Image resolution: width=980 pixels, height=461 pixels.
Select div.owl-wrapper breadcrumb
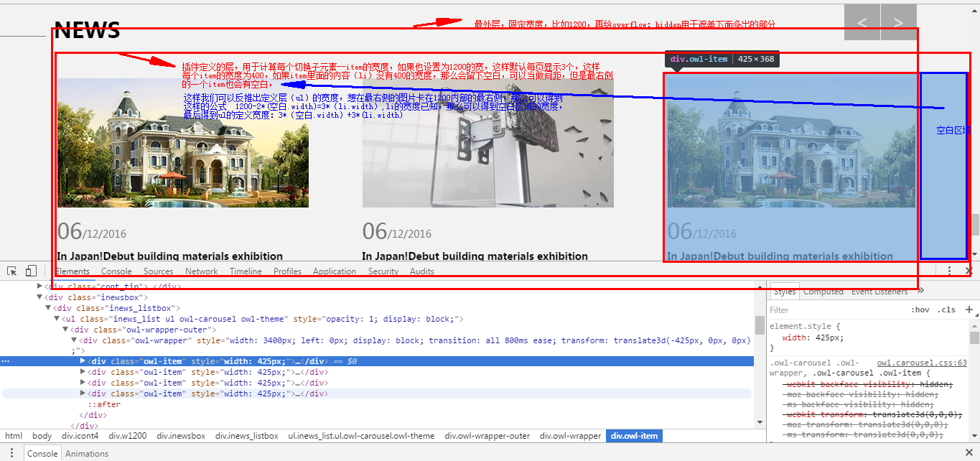click(x=571, y=436)
